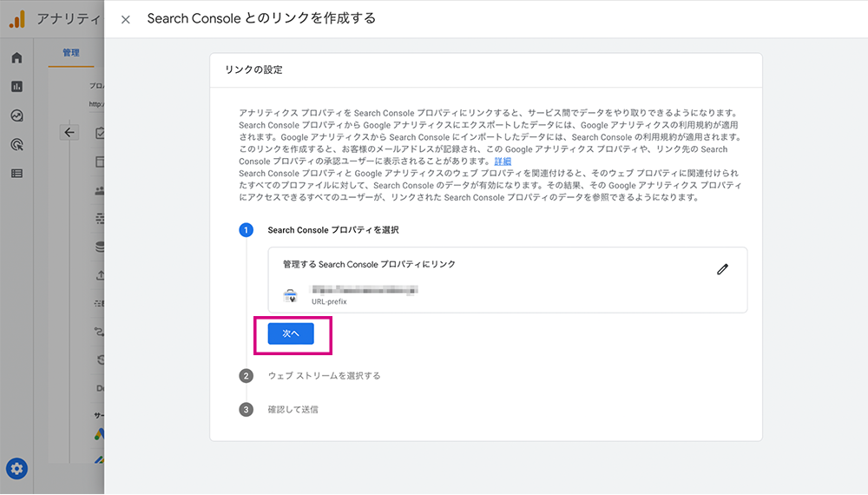This screenshot has width=868, height=495.
Task: Select the 管理 tab
Action: pos(71,53)
